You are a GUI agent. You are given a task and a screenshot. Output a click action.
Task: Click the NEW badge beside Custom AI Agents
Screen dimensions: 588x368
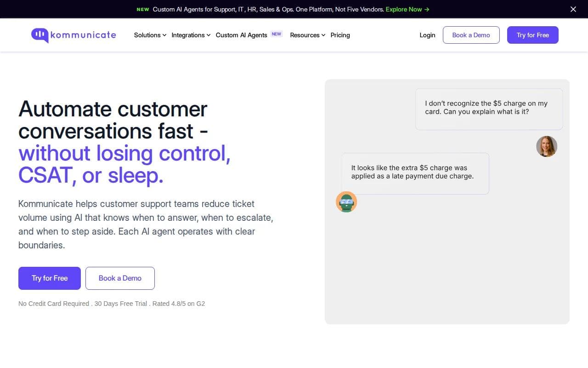tap(277, 34)
